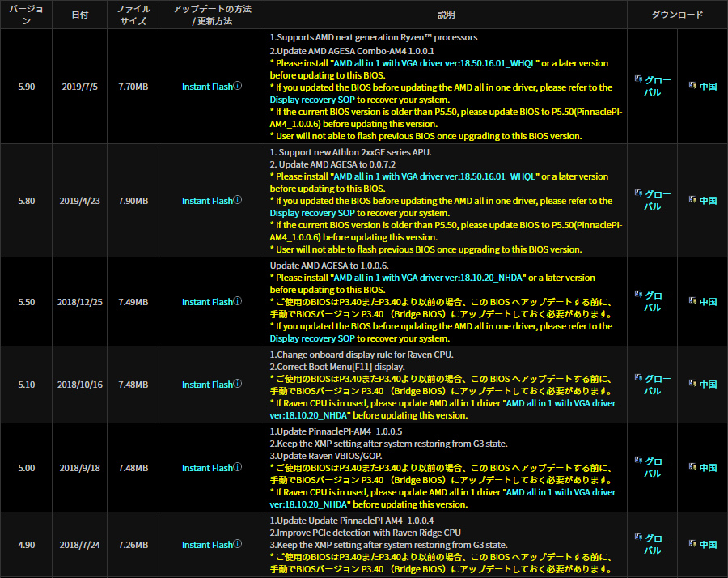Screen dimensions: 728x578
Task: Click the global download icon for BIOS 5.10
Action: [638, 378]
